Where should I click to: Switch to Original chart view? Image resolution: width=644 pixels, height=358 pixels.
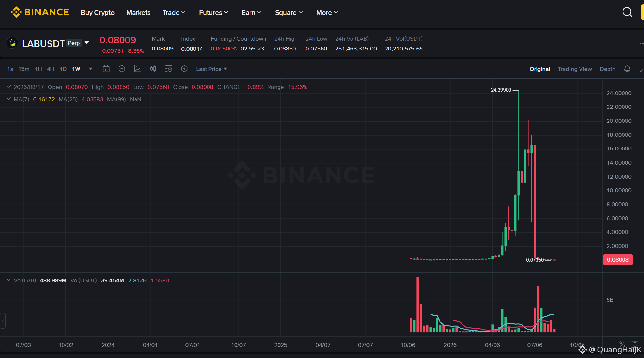pyautogui.click(x=539, y=69)
